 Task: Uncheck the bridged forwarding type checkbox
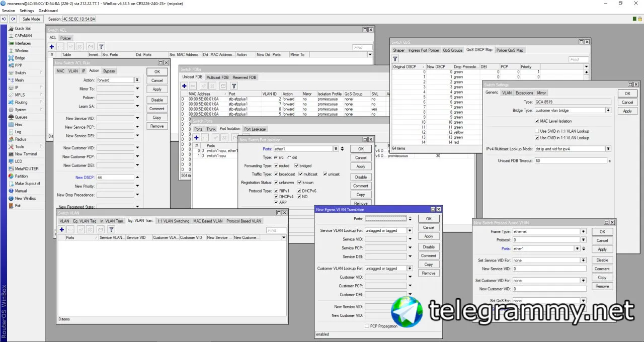(296, 165)
